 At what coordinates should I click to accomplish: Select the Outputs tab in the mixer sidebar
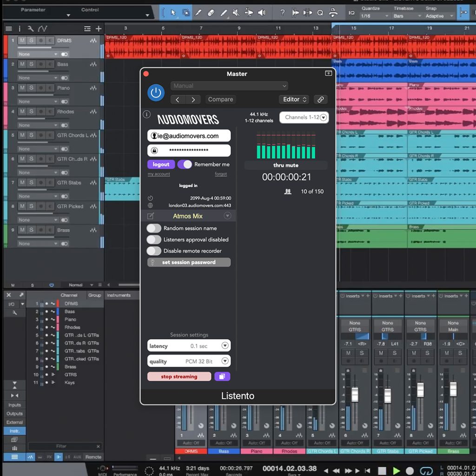[14, 413]
